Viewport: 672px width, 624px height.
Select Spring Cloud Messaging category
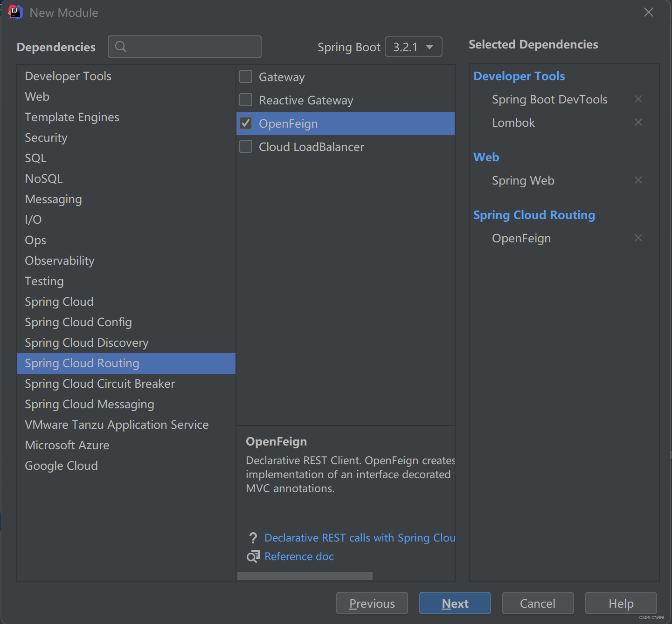[126, 404]
